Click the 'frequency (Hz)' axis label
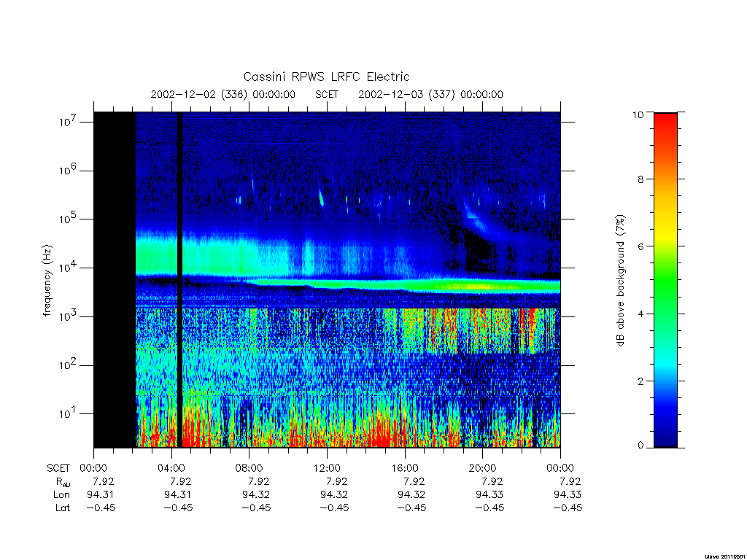Viewport: 747px width, 560px height. [x=47, y=281]
